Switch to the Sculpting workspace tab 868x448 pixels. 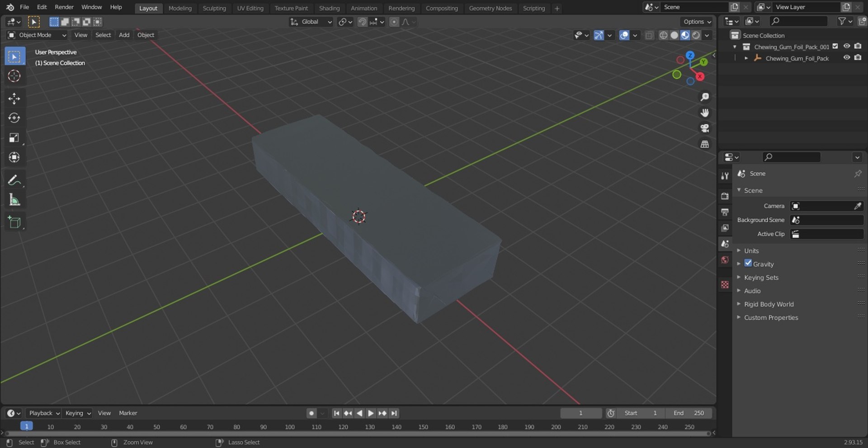click(x=214, y=8)
